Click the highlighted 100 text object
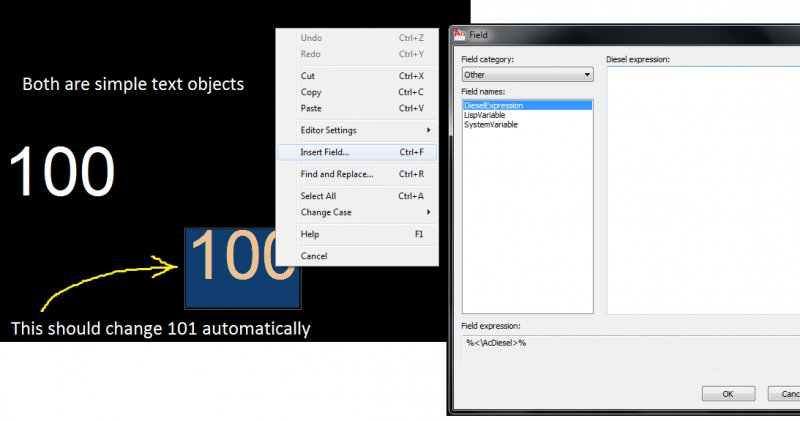800x421 pixels. pos(242,268)
